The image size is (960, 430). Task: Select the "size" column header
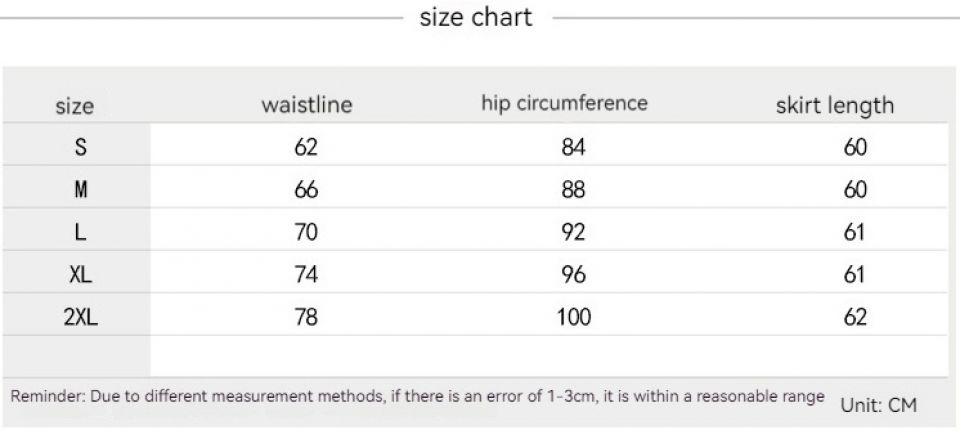click(74, 106)
